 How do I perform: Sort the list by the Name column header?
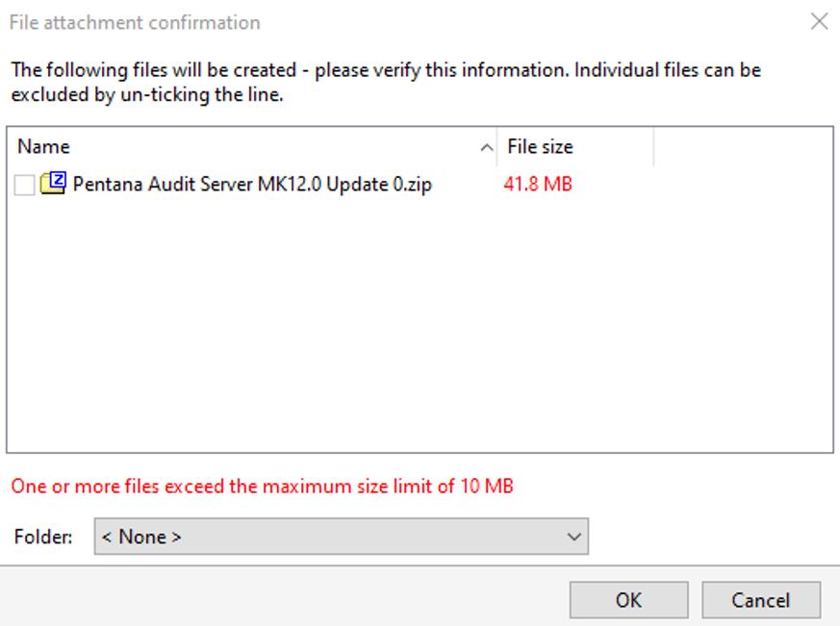[252, 147]
